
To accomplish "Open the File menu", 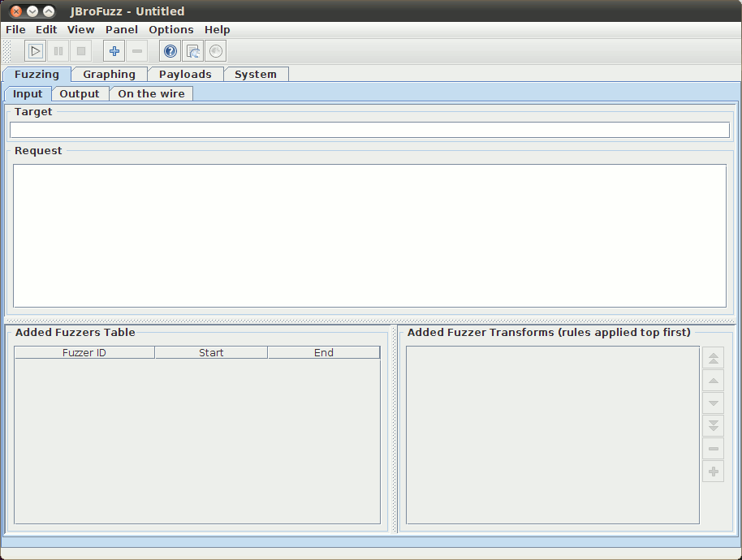I will point(15,29).
